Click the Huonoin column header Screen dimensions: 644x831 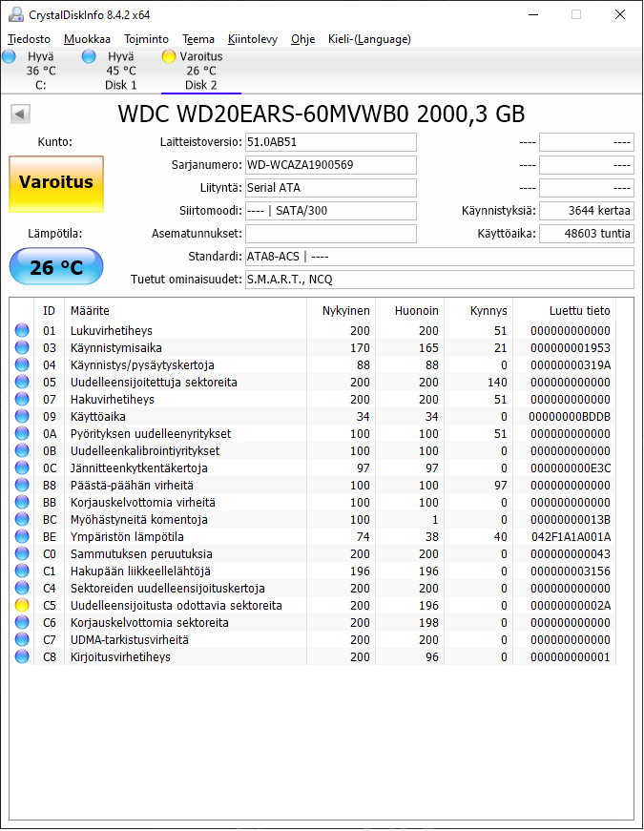tap(409, 311)
